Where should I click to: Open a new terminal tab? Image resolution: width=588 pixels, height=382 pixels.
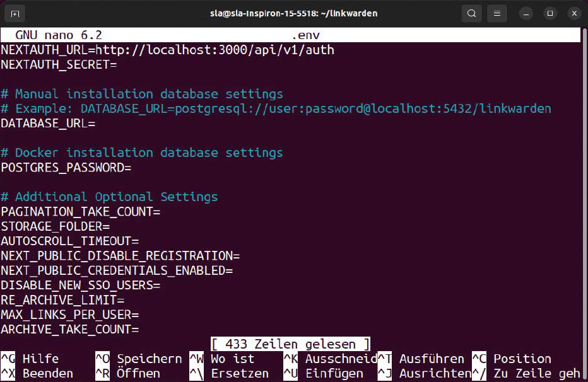click(15, 13)
